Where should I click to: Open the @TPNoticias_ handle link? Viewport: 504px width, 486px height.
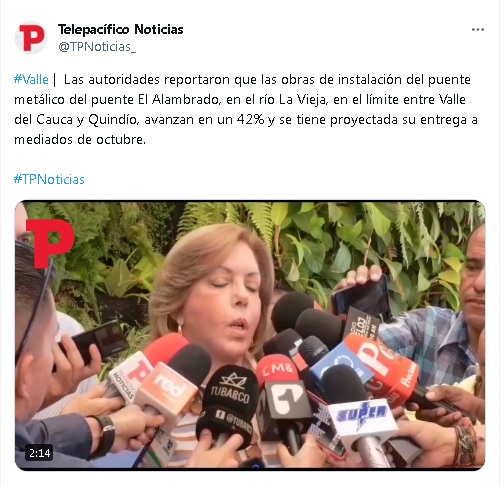pyautogui.click(x=97, y=47)
